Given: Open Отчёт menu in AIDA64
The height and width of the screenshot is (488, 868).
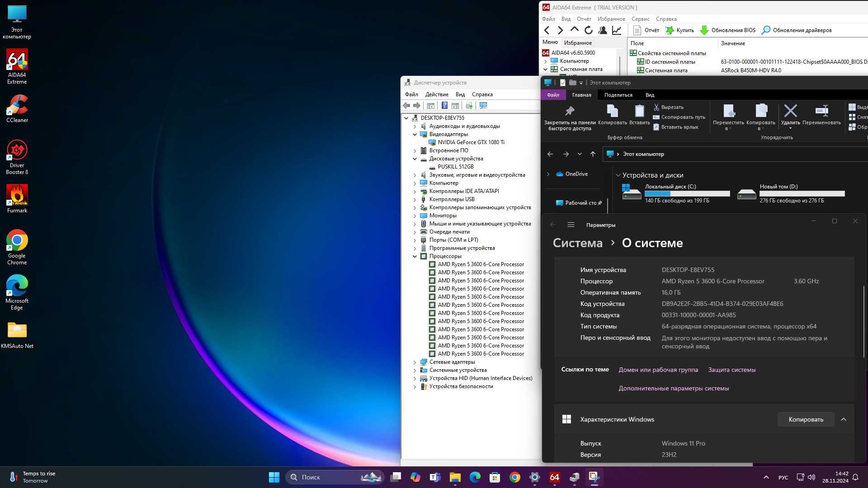Looking at the screenshot, I should 584,19.
